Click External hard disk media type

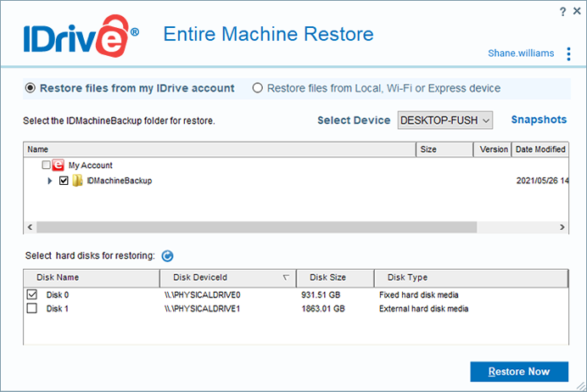[x=424, y=309]
